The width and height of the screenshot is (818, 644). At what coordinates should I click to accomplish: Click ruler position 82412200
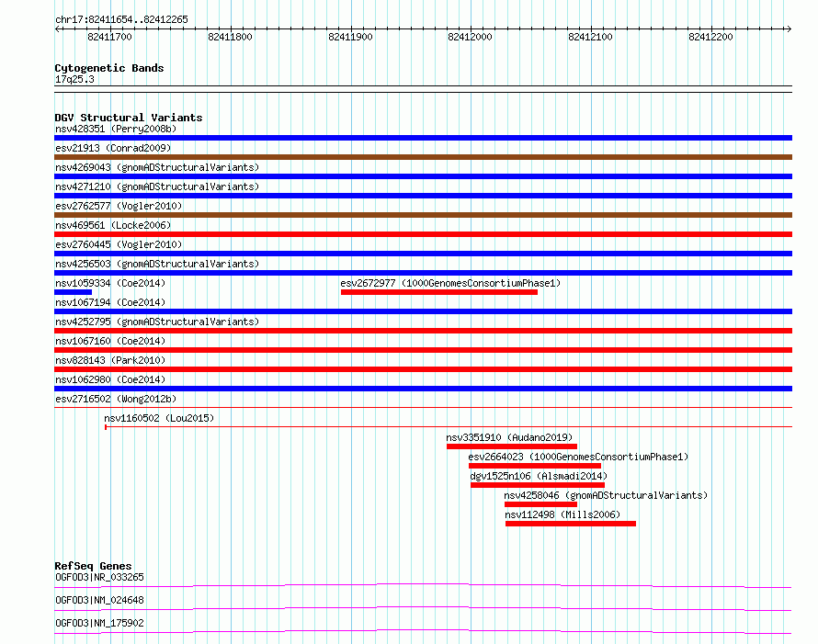click(710, 37)
